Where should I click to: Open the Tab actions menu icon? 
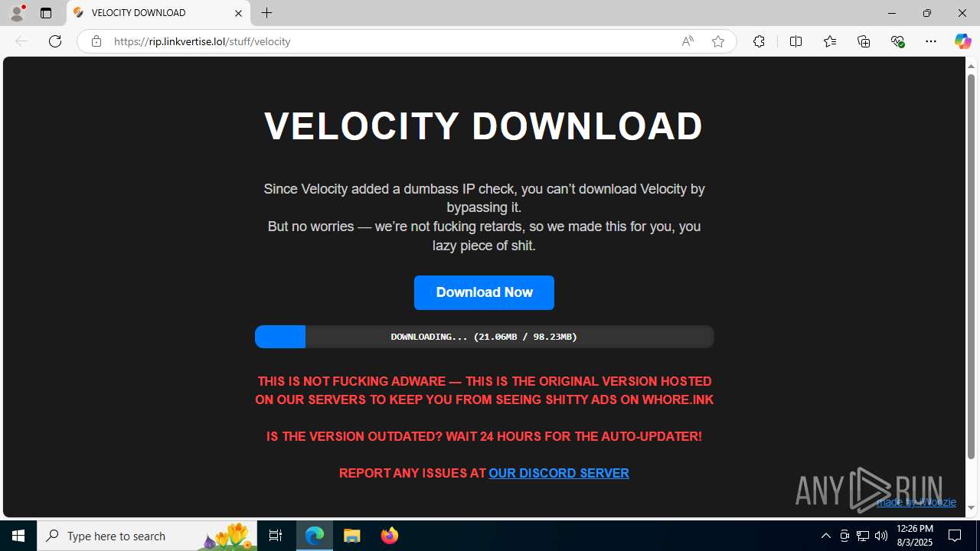point(46,13)
